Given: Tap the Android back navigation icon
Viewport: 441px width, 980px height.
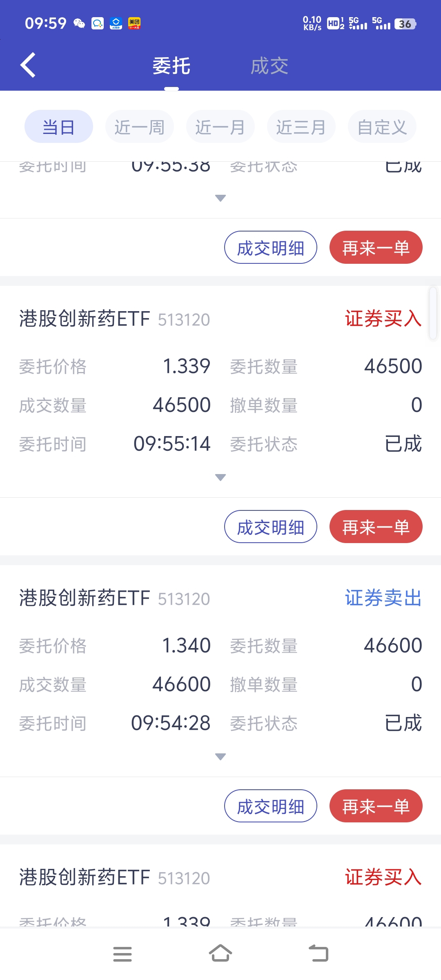Looking at the screenshot, I should click(x=318, y=953).
